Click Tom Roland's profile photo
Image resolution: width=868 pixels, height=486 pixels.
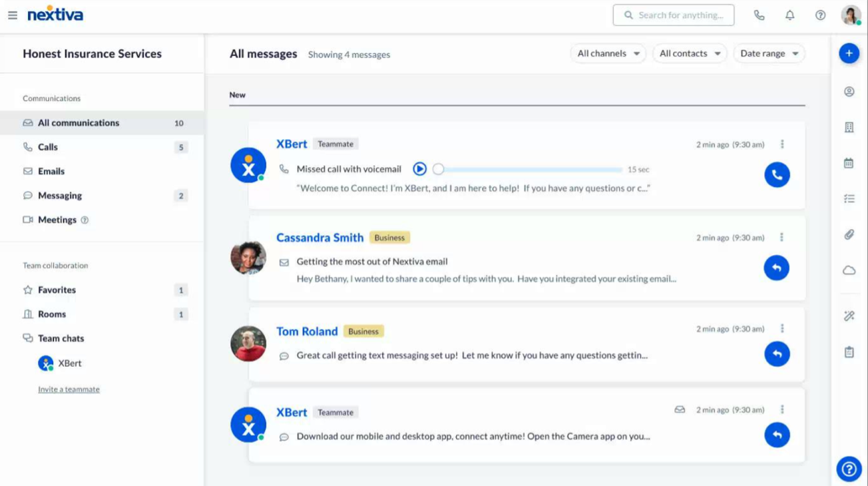pos(248,344)
